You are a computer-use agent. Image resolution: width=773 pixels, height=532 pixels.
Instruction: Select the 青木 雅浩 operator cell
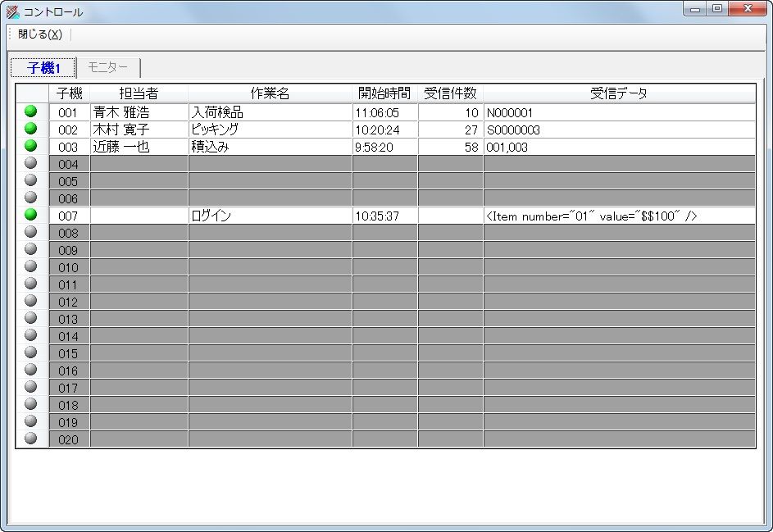point(139,112)
